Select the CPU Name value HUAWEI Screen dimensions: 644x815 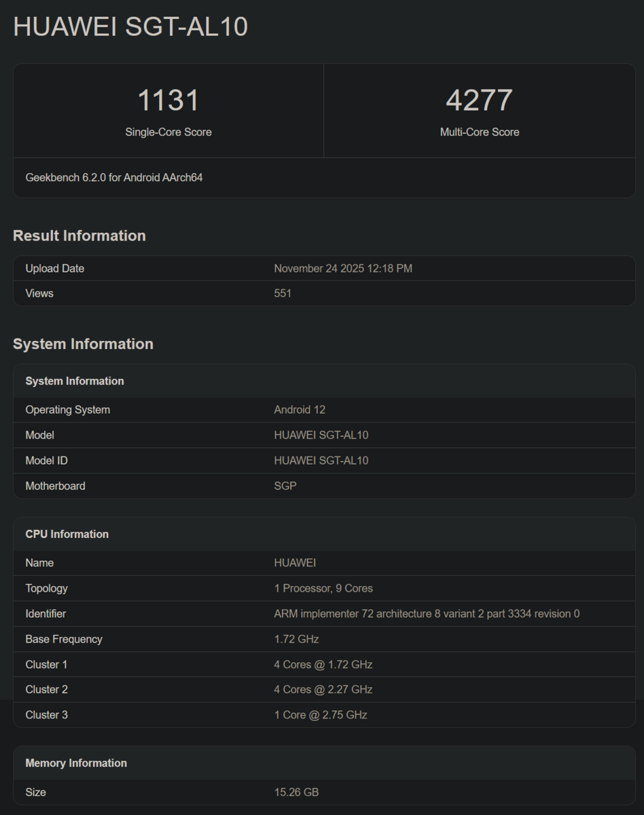coord(294,562)
